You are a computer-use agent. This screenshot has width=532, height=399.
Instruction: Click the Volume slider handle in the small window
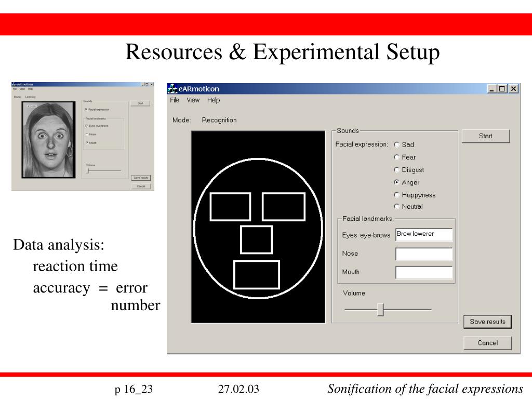click(87, 170)
